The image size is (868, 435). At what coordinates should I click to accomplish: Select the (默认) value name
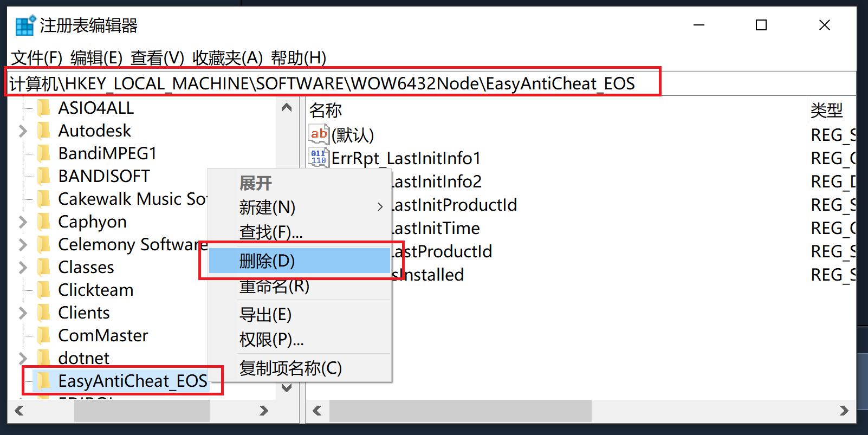[x=353, y=135]
